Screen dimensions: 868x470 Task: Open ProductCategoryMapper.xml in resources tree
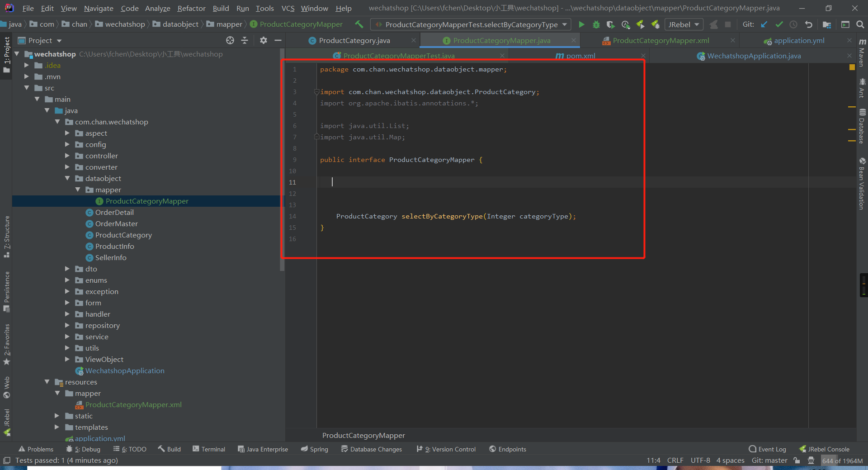coord(133,404)
